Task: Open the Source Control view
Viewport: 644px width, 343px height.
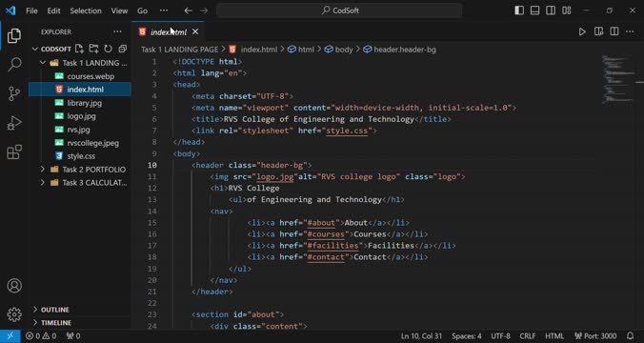Action: click(14, 93)
